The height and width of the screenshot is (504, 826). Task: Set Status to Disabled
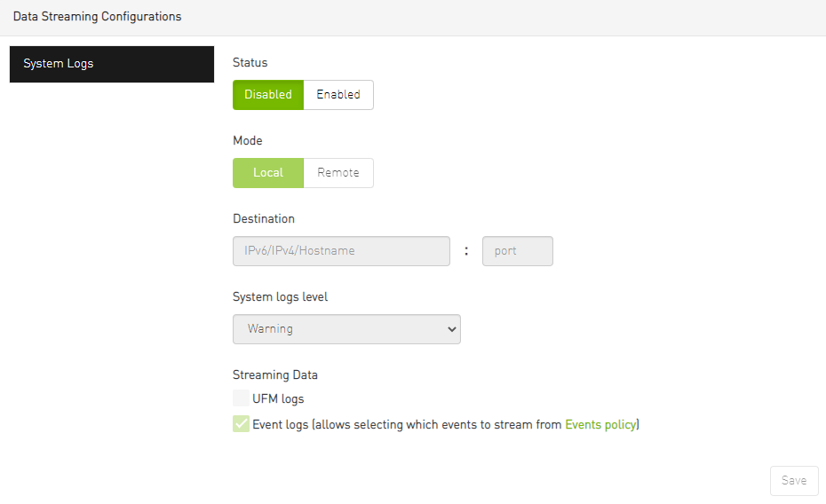[x=268, y=95]
